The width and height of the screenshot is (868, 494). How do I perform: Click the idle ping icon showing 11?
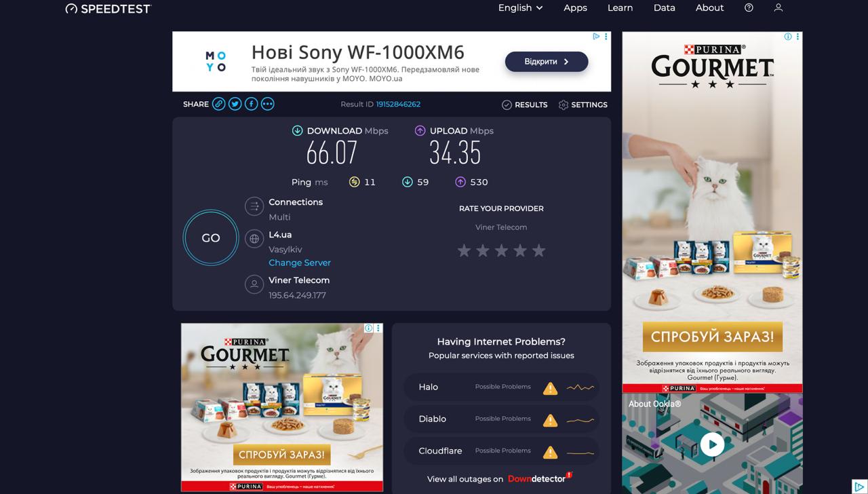354,182
